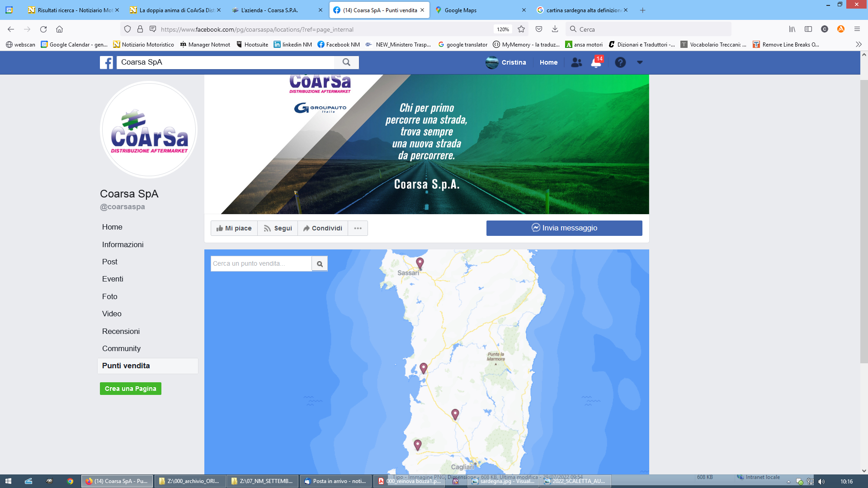Image resolution: width=868 pixels, height=488 pixels.
Task: Open the three-dots more options button
Action: [x=358, y=228]
